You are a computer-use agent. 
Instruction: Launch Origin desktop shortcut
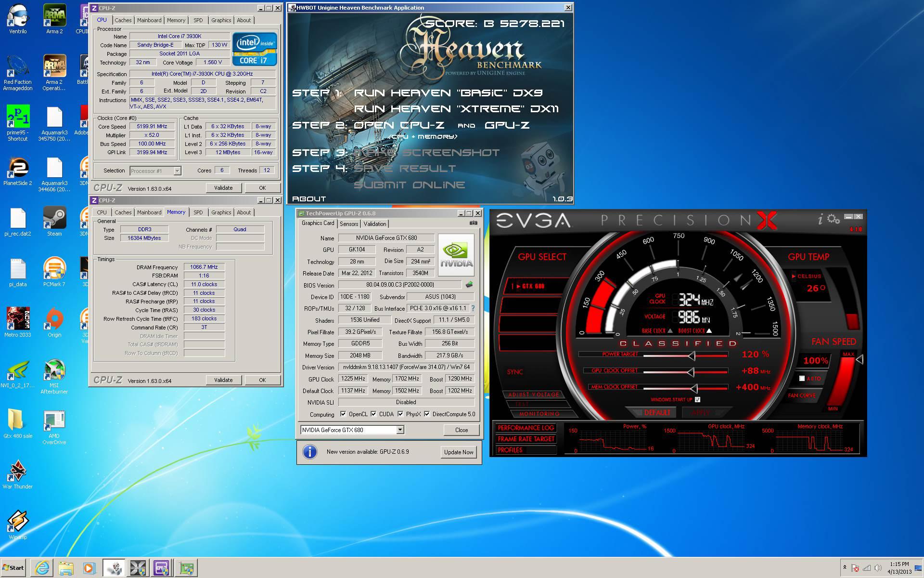point(54,323)
